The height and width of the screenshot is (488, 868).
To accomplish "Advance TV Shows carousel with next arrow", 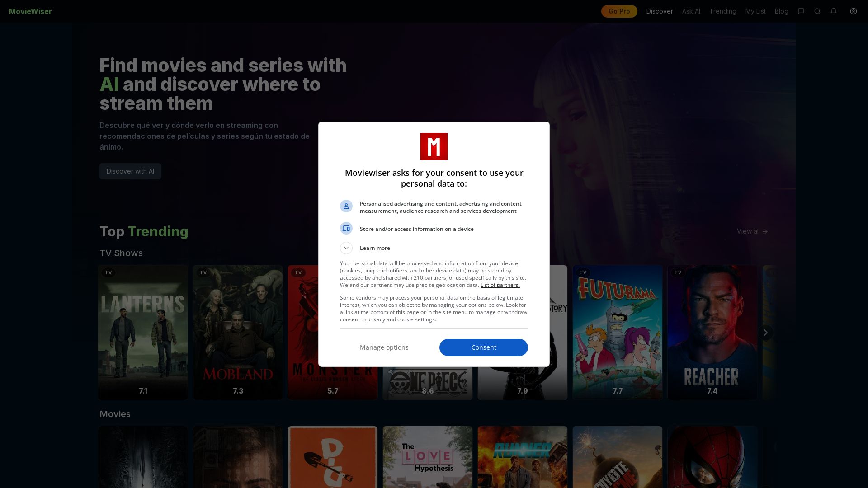I will coord(765,333).
